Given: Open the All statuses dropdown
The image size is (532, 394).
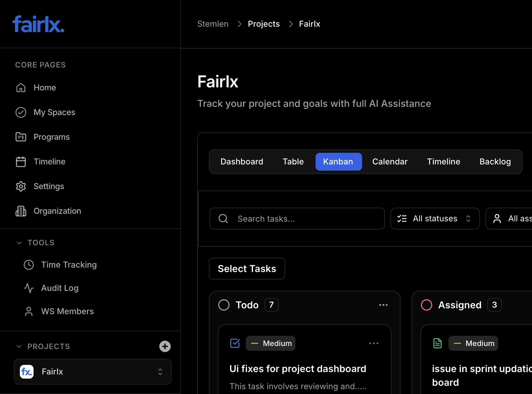Looking at the screenshot, I should (435, 219).
